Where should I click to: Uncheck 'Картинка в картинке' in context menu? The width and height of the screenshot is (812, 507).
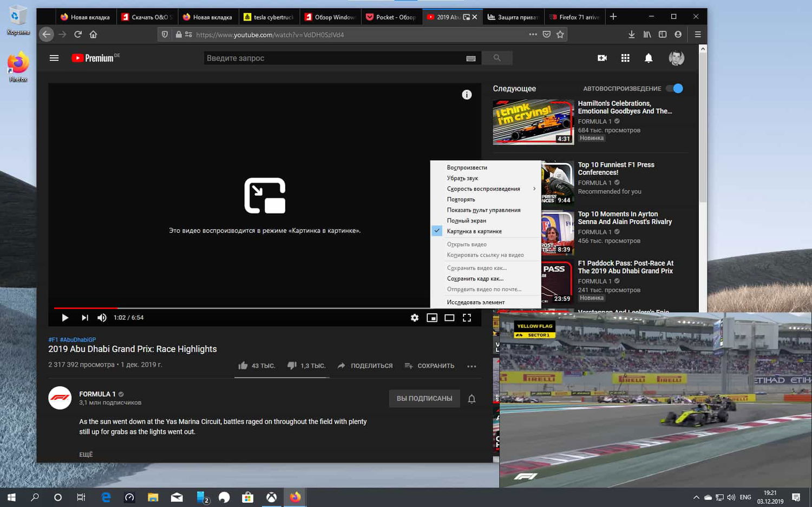(x=474, y=231)
